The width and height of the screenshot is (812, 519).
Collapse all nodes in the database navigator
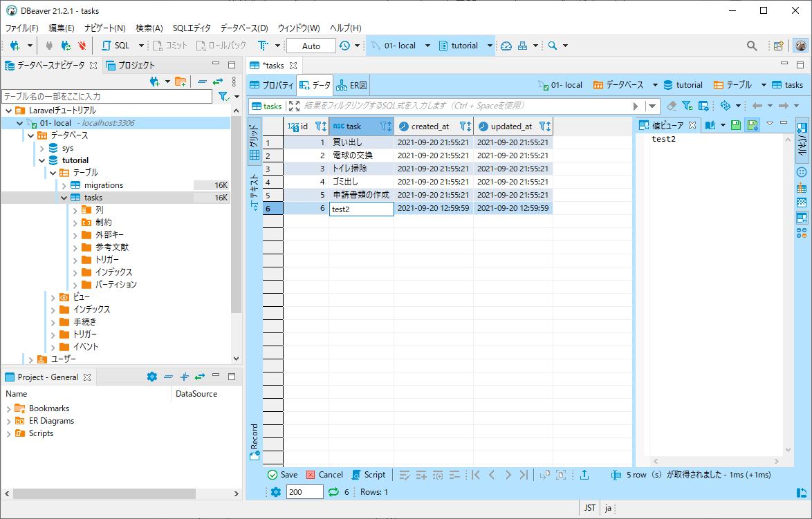pyautogui.click(x=203, y=82)
